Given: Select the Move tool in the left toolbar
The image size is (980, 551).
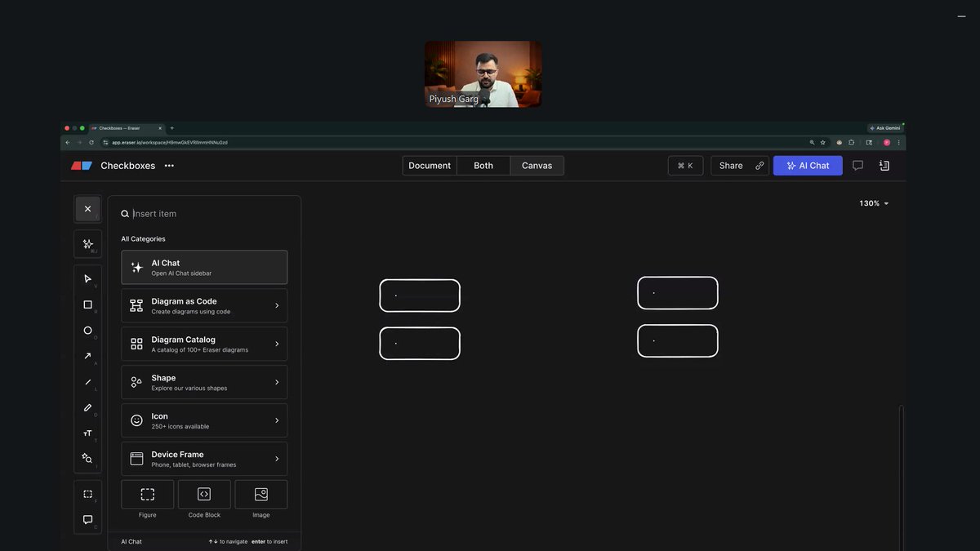Looking at the screenshot, I should click(87, 278).
